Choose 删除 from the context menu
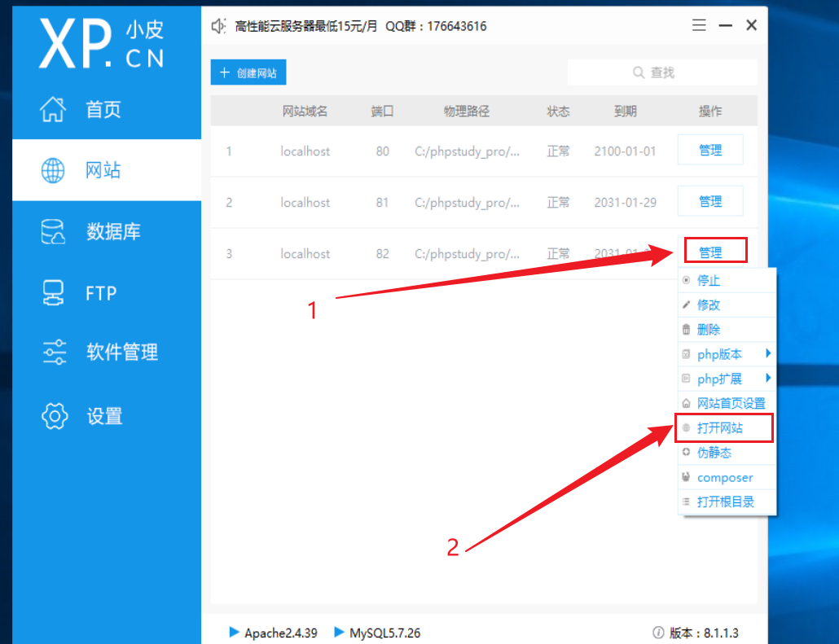 (x=727, y=330)
